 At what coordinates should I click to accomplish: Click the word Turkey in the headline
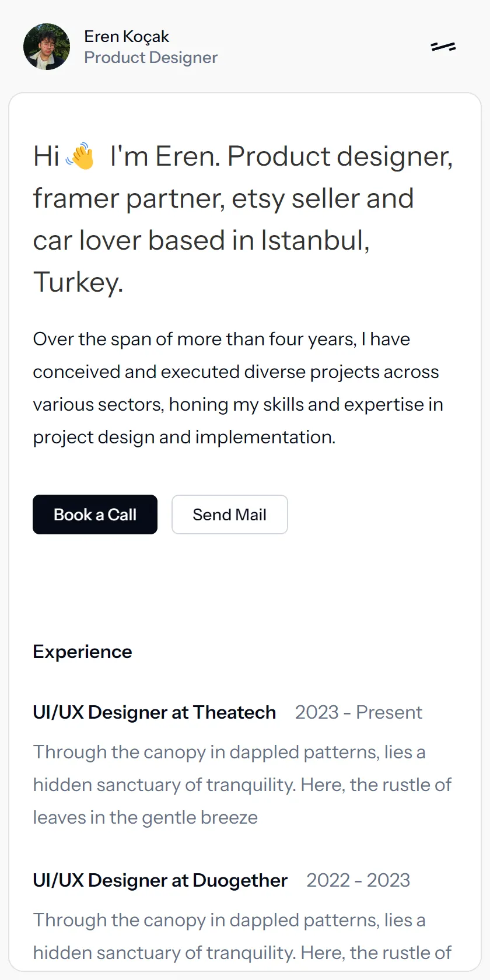(78, 282)
